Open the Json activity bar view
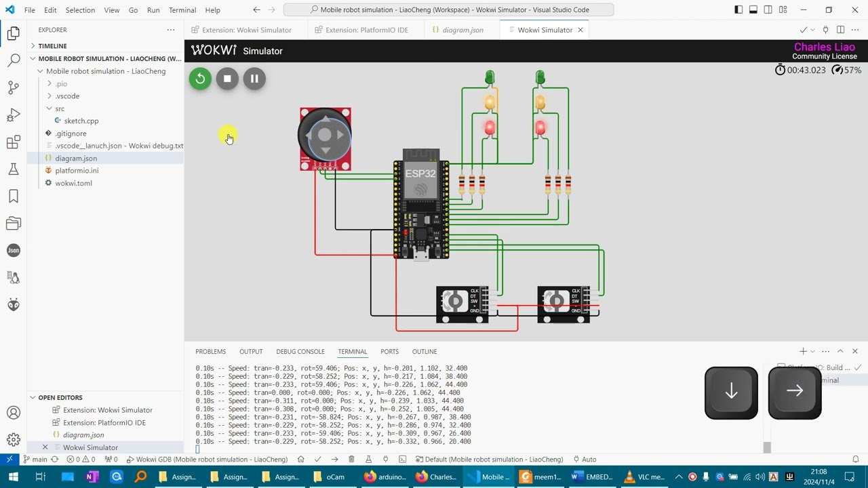This screenshot has width=868, height=488. click(x=13, y=250)
